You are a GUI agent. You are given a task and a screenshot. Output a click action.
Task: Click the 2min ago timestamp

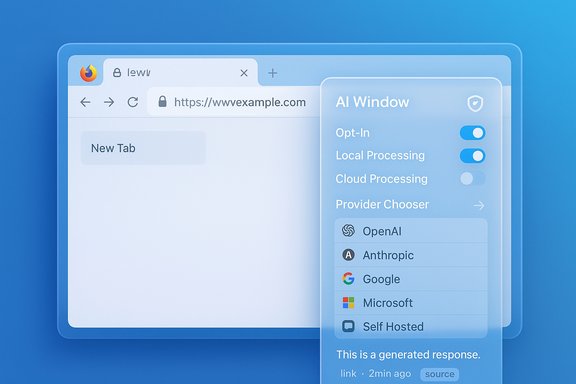390,374
